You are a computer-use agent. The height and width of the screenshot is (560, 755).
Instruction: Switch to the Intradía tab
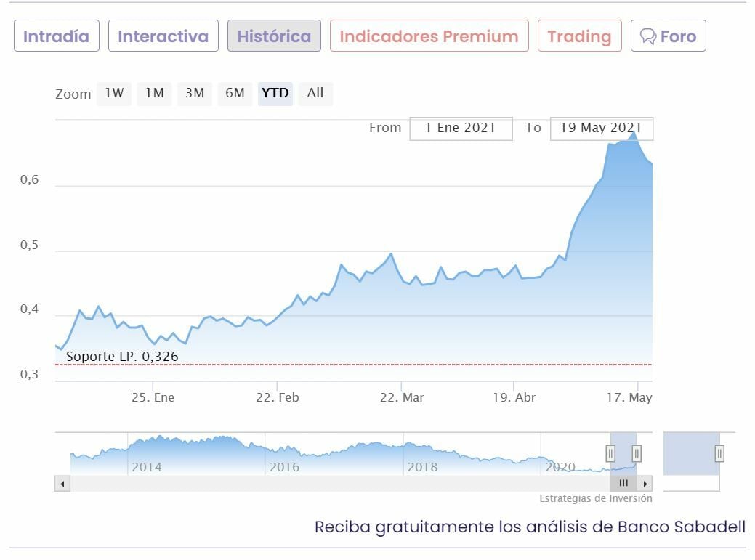(56, 36)
